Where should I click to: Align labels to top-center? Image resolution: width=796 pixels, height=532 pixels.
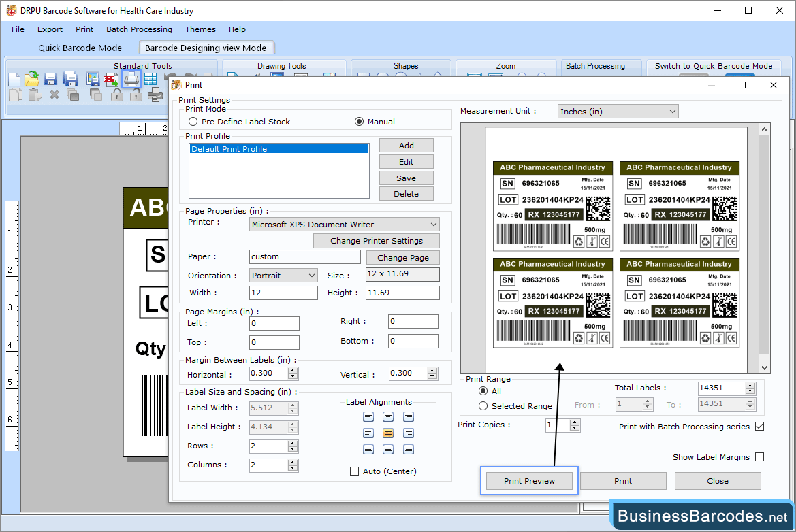click(x=388, y=417)
